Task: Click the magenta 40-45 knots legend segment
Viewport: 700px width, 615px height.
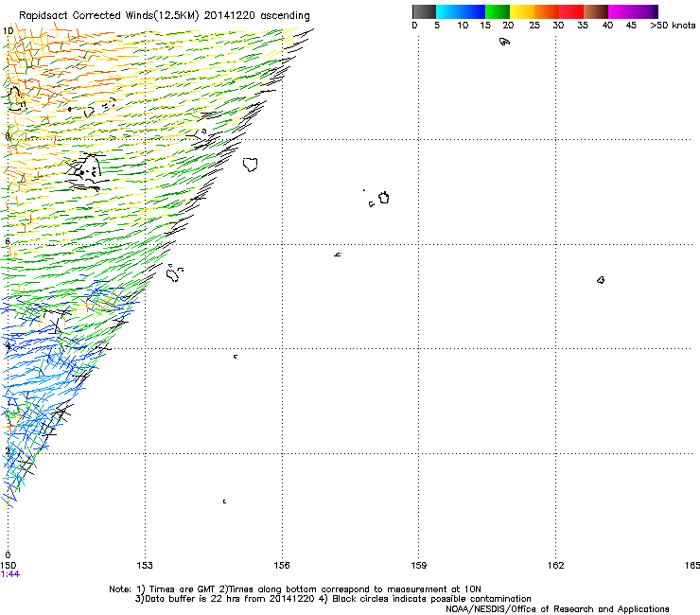Action: click(621, 11)
